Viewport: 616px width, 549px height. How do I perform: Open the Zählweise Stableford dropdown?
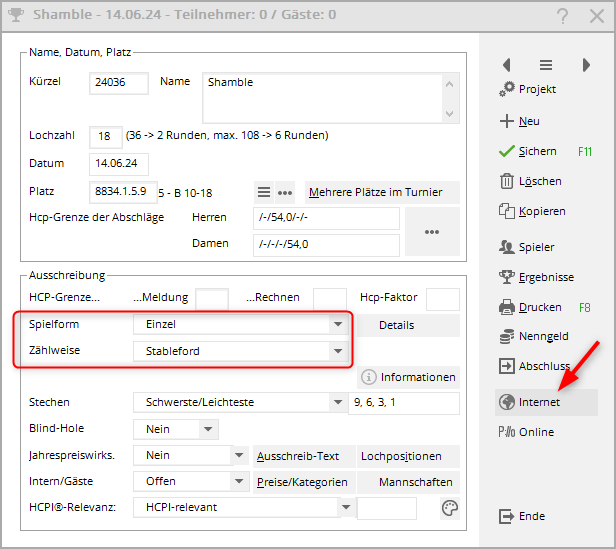point(337,352)
